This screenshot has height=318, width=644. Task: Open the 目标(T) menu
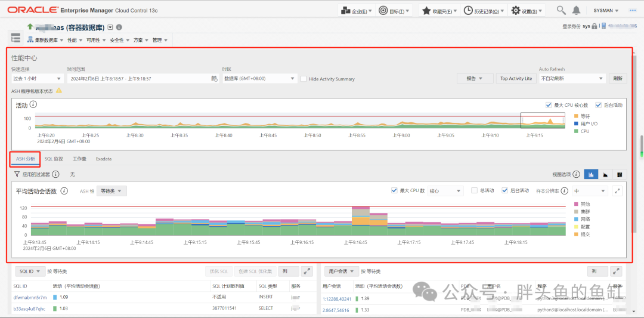click(394, 11)
